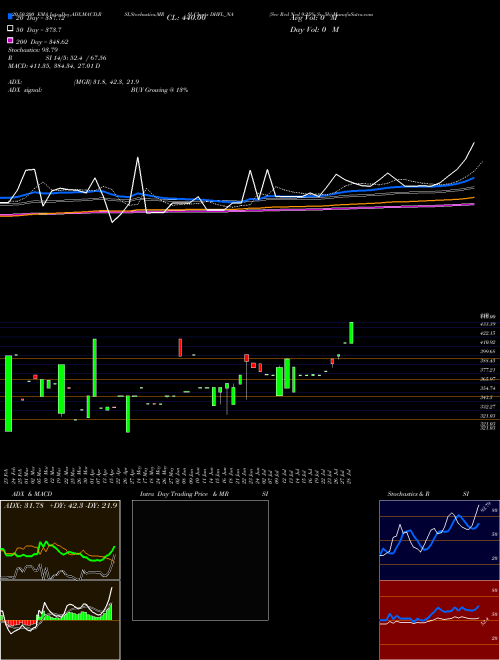This screenshot has height=660, width=500.
Task: Click the 377.21 price axis label
Action: pos(488,370)
